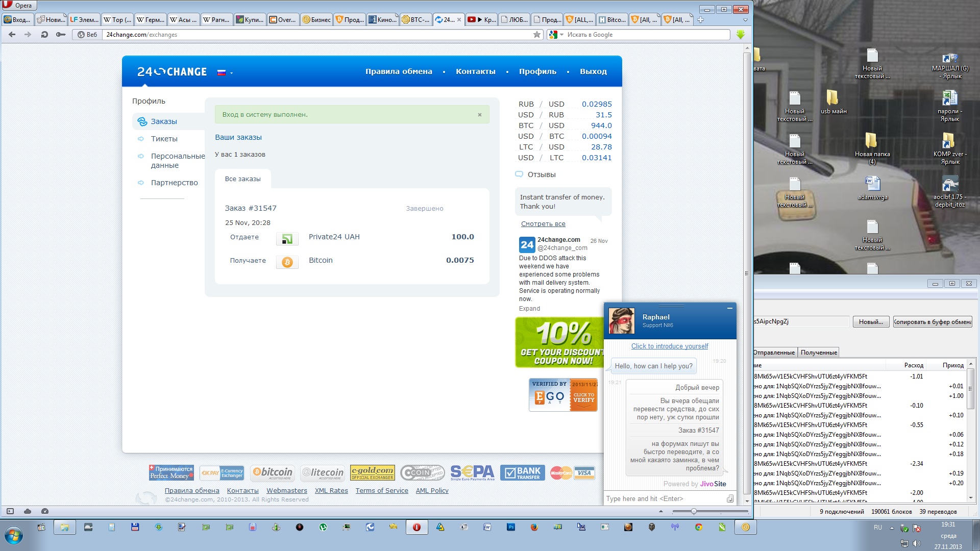Click the Perfect Money footer logo
The image size is (980, 551).
pyautogui.click(x=171, y=472)
